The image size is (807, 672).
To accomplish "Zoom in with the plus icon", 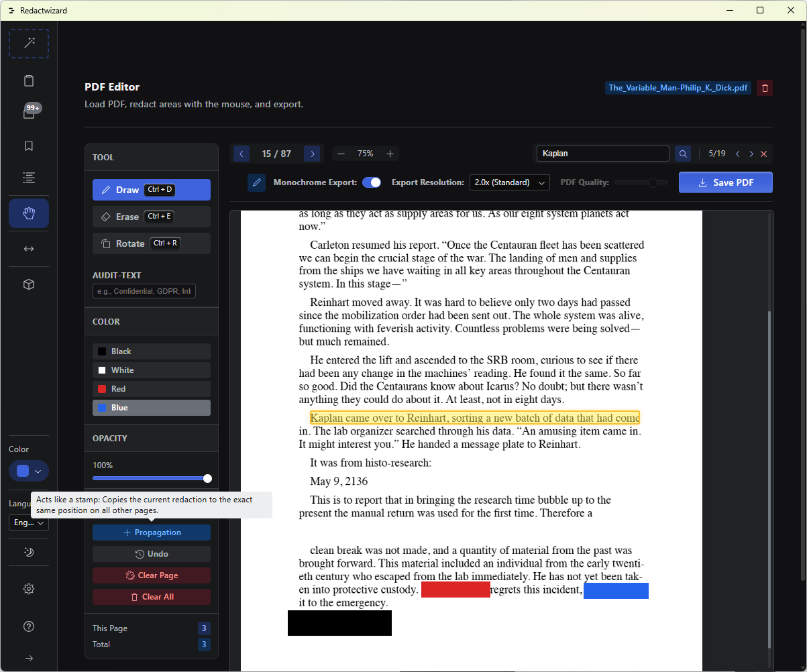I will point(390,154).
